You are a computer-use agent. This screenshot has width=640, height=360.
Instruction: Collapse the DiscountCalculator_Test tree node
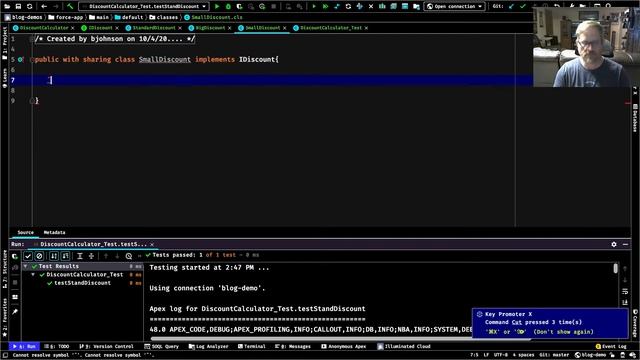(33, 275)
